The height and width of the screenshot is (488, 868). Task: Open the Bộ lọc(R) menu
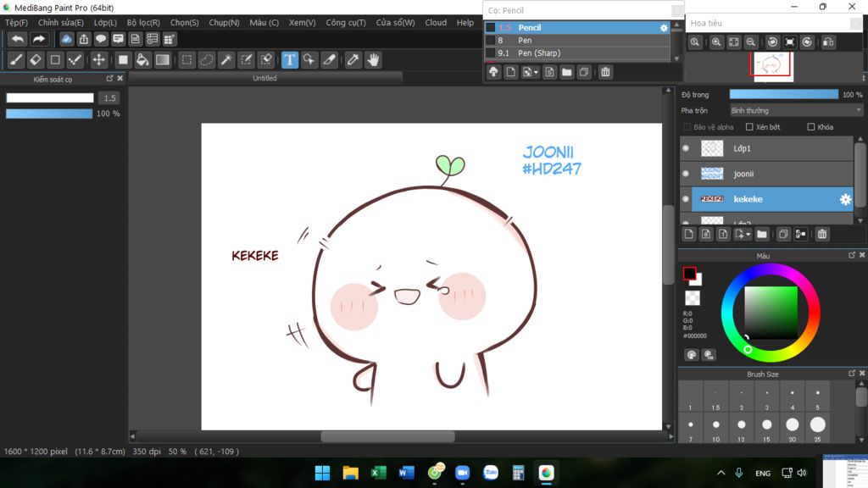coord(143,23)
